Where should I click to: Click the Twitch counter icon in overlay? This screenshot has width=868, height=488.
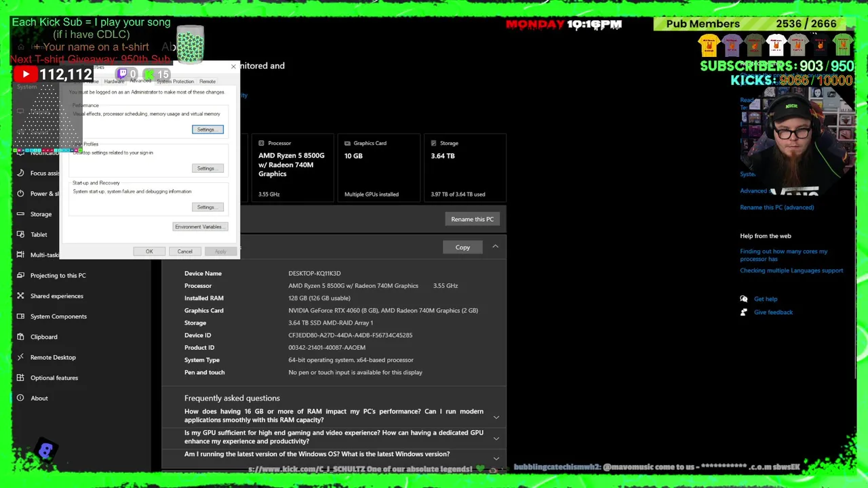point(122,74)
